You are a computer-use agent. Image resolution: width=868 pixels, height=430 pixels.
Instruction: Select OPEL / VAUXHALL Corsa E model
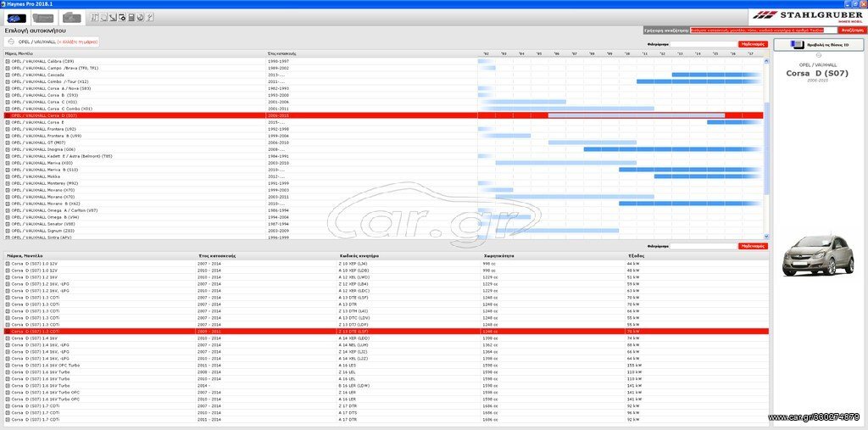(x=384, y=122)
